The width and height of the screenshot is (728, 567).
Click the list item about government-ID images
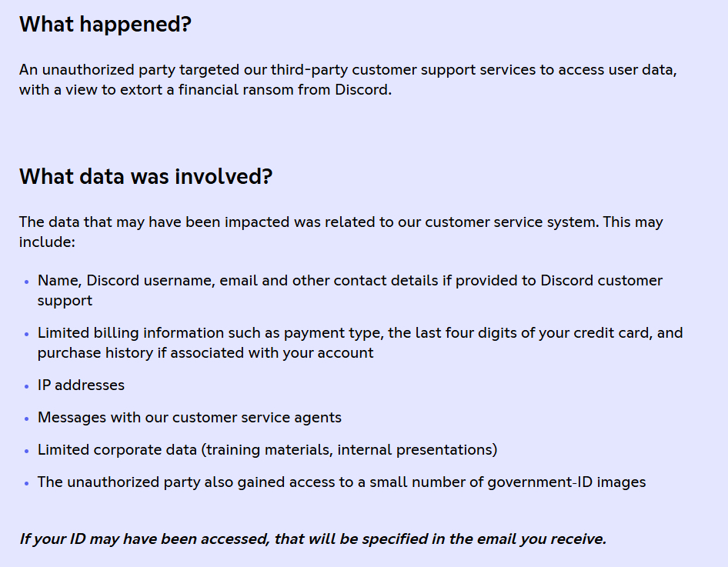point(342,482)
